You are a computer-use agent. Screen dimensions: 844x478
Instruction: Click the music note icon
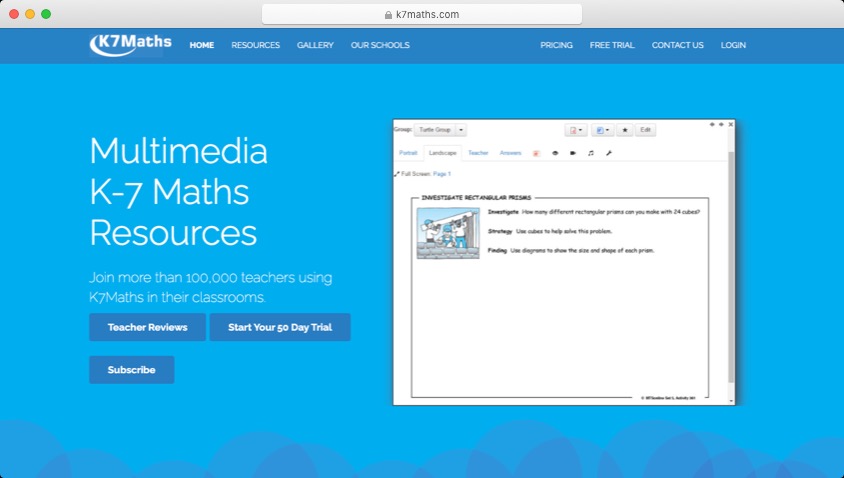point(590,153)
